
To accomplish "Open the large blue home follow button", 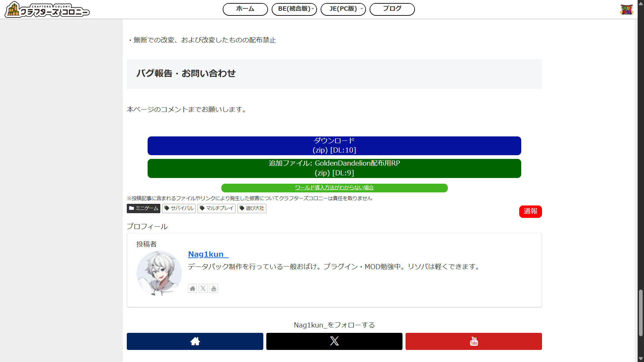I will 195,341.
